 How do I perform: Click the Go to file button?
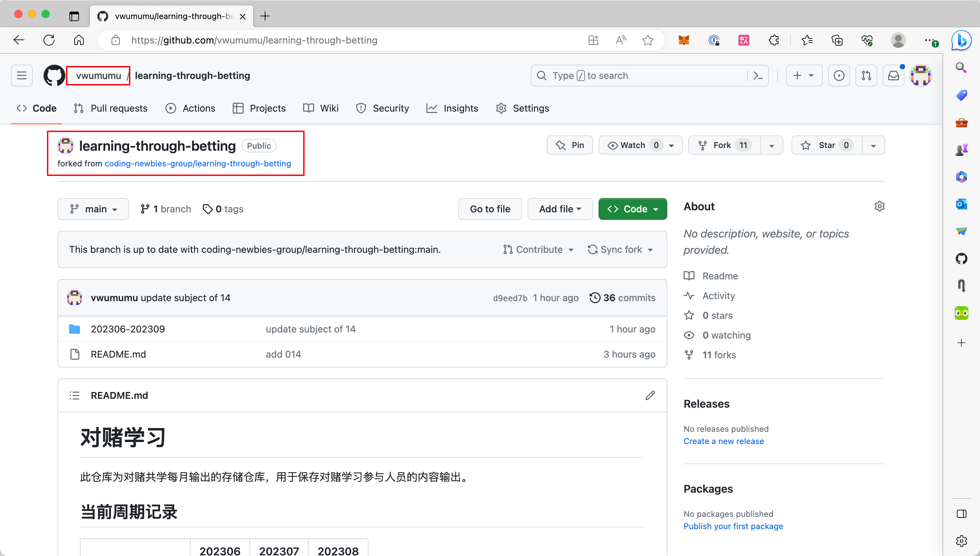pyautogui.click(x=490, y=209)
